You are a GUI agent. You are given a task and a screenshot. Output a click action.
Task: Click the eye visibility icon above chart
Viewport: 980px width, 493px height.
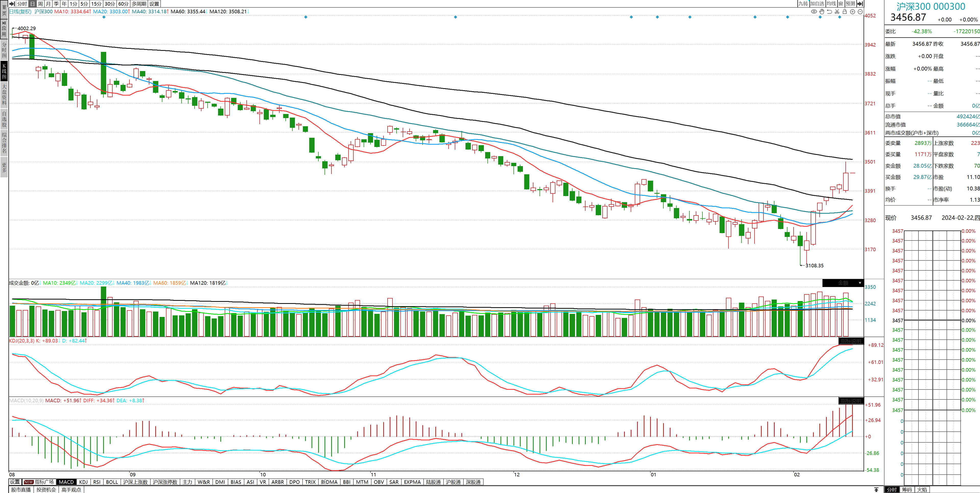click(814, 12)
